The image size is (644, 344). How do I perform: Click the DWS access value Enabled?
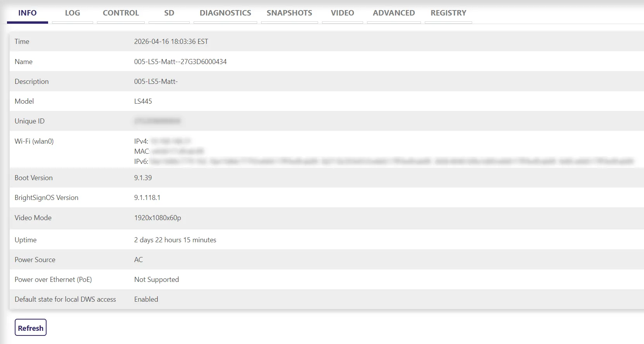pos(146,299)
